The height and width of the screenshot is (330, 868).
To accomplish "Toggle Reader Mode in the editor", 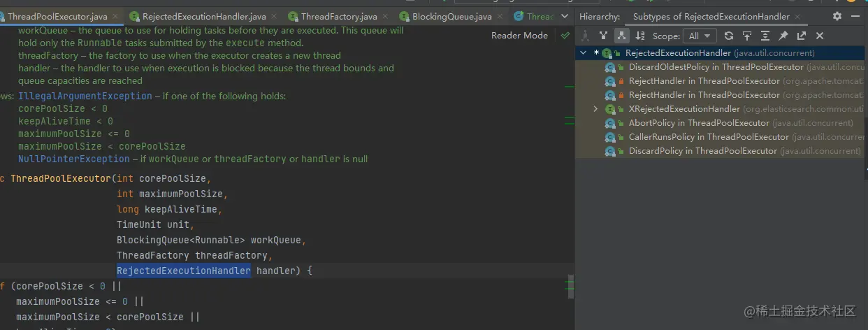I will coord(519,36).
